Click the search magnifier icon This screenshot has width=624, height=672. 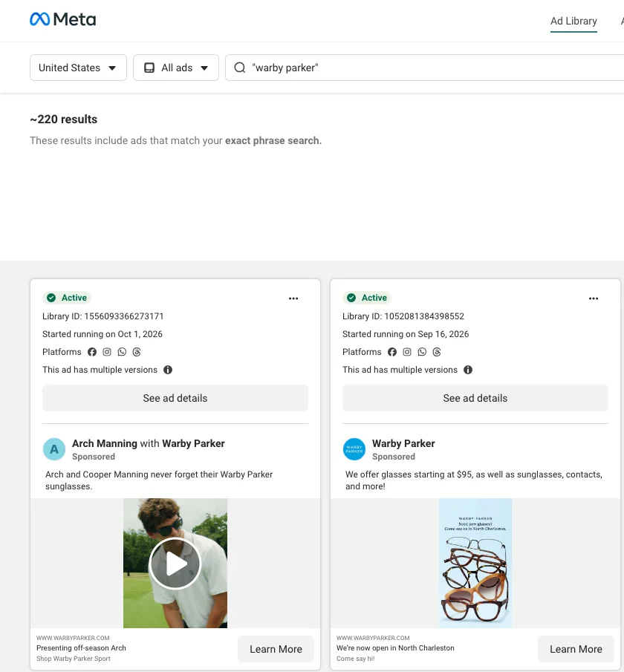pyautogui.click(x=240, y=68)
